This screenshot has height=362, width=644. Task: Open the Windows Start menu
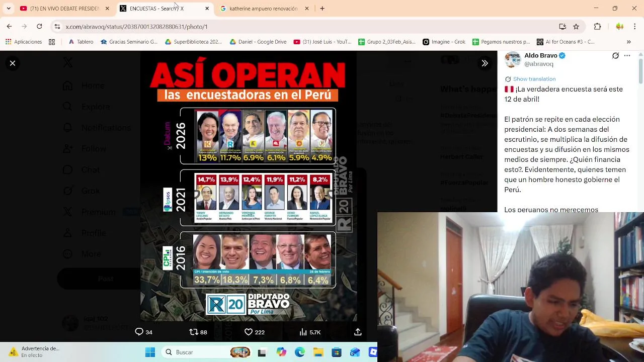pos(150,352)
